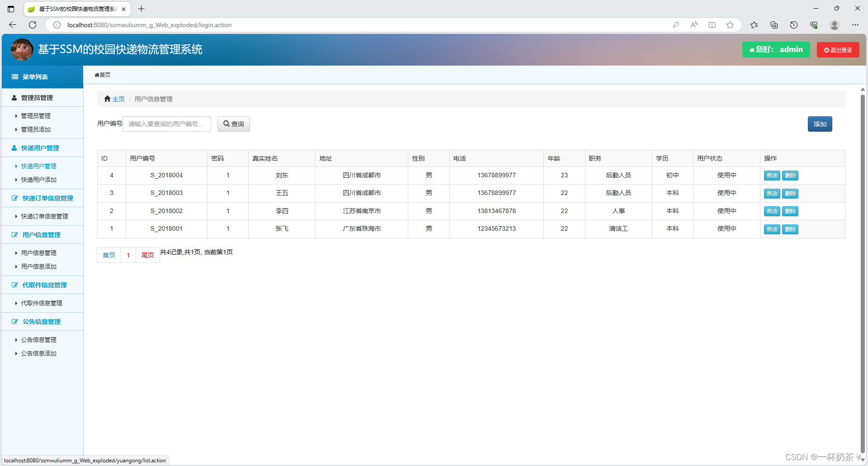Open browser history clock icon
The image size is (868, 466).
pyautogui.click(x=794, y=25)
